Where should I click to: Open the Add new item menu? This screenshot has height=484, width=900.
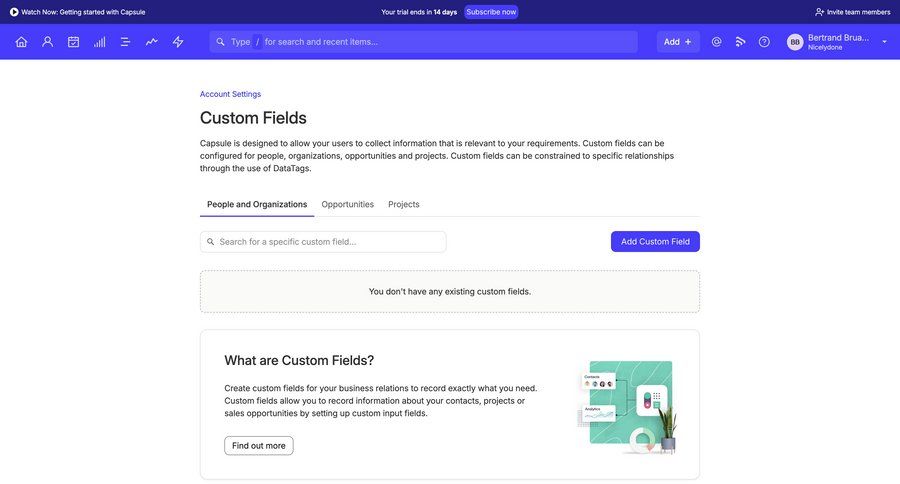677,42
